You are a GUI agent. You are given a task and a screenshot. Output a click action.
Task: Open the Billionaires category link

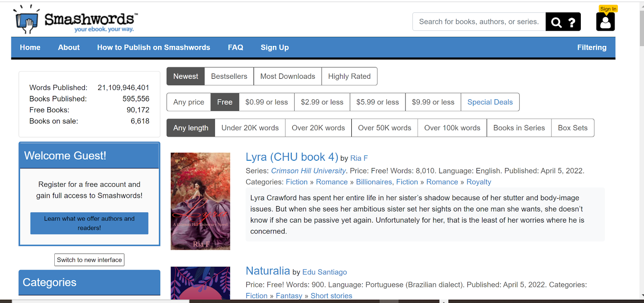(374, 182)
